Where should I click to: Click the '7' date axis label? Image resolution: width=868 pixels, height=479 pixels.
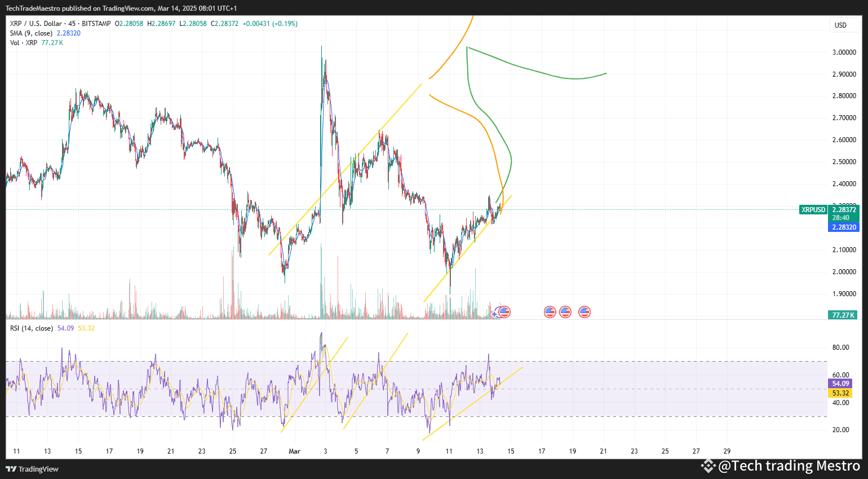(387, 451)
